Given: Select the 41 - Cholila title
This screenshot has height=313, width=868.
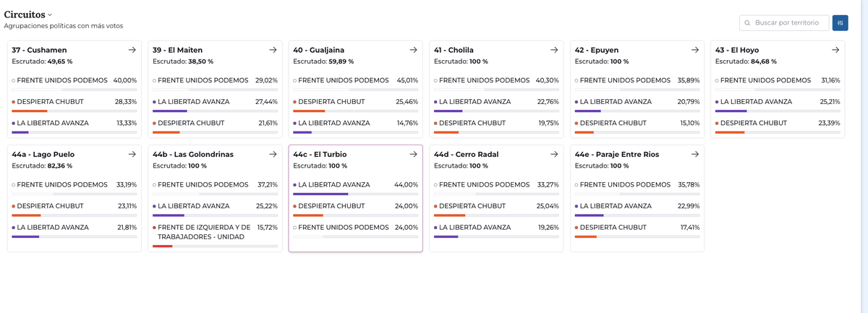Looking at the screenshot, I should click(x=454, y=51).
